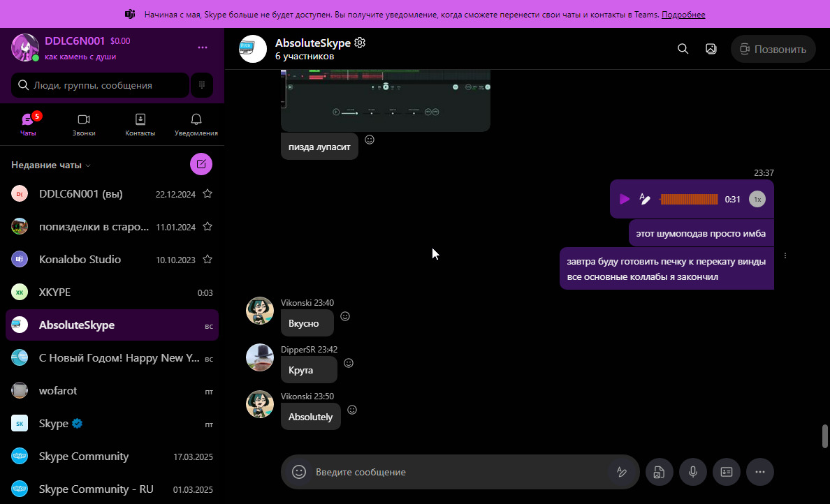Open the more options dots next to the message box
This screenshot has height=504, width=830.
tap(760, 472)
